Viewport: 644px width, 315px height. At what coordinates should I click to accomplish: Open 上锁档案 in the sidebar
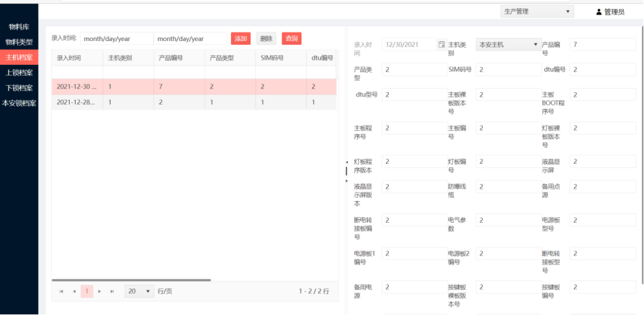click(x=19, y=73)
